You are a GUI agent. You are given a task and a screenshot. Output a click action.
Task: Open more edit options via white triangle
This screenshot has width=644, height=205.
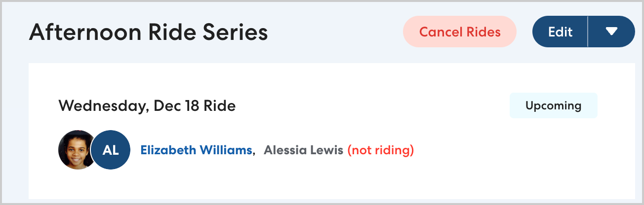(611, 32)
